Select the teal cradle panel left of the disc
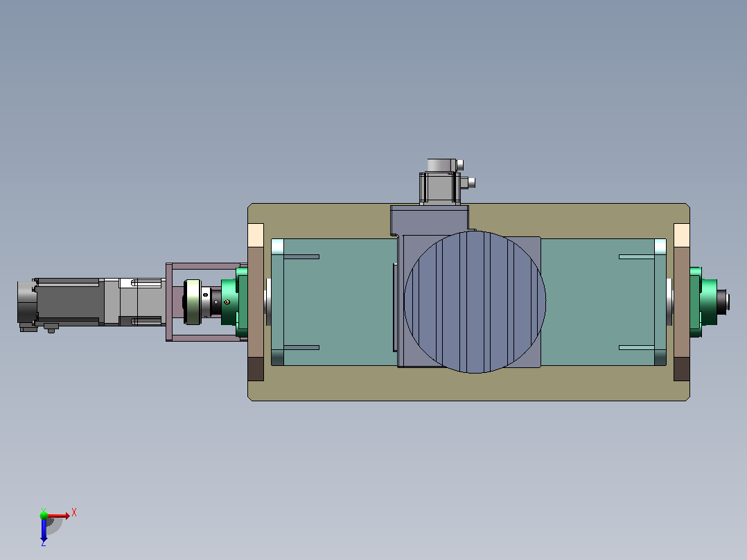This screenshot has height=560, width=747. [x=335, y=302]
